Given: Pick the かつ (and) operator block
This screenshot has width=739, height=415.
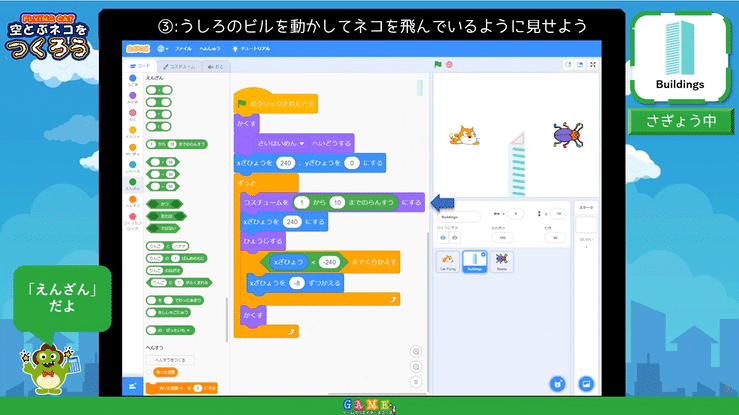Looking at the screenshot, I should 164,204.
